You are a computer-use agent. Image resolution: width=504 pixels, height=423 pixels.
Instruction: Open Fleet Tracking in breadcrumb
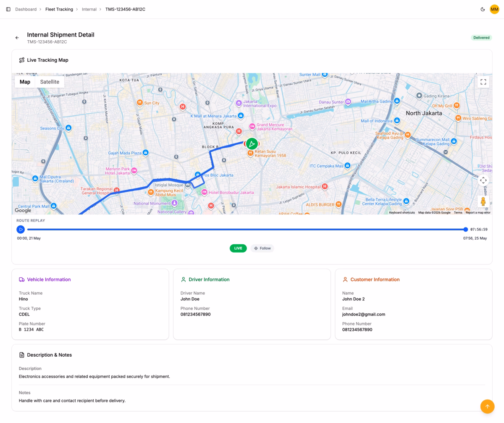(59, 9)
